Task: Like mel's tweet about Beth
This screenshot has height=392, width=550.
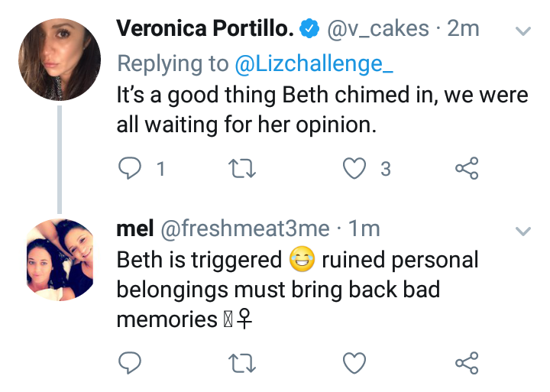Action: click(x=354, y=362)
